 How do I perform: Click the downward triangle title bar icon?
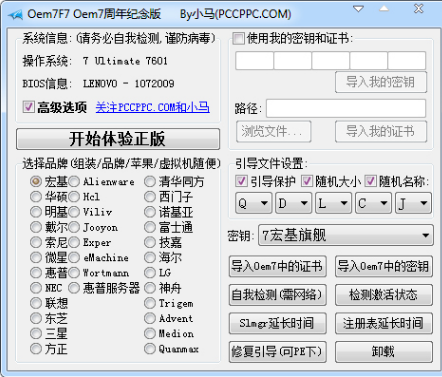click(358, 9)
